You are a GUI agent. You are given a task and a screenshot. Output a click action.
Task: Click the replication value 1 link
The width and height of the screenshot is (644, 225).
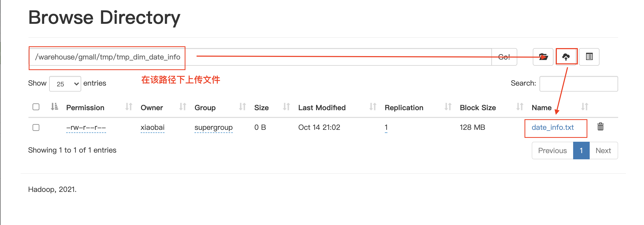[386, 127]
